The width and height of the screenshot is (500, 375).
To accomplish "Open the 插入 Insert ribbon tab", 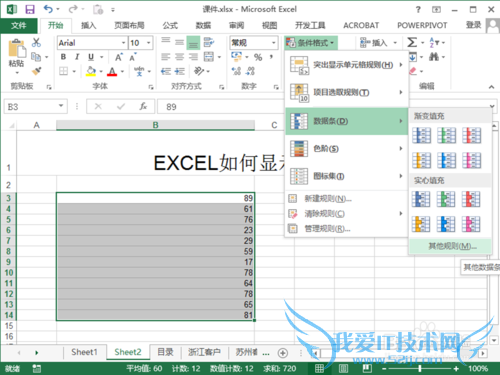I will 89,25.
